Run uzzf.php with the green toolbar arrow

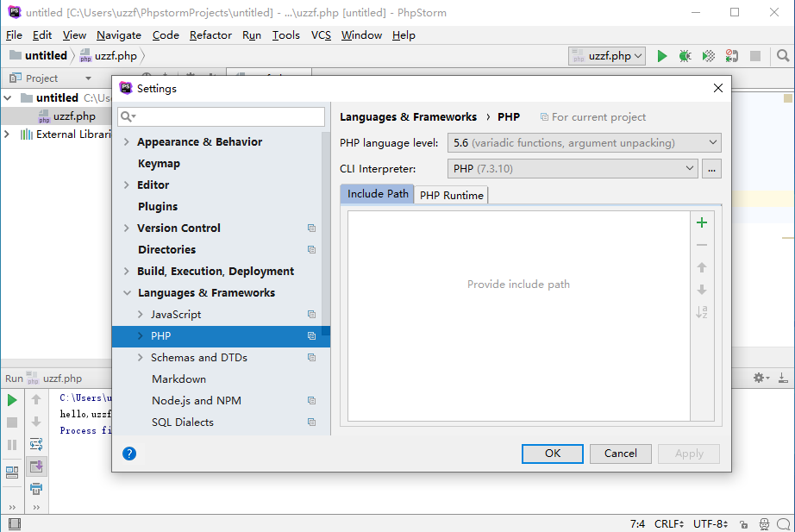click(x=661, y=56)
